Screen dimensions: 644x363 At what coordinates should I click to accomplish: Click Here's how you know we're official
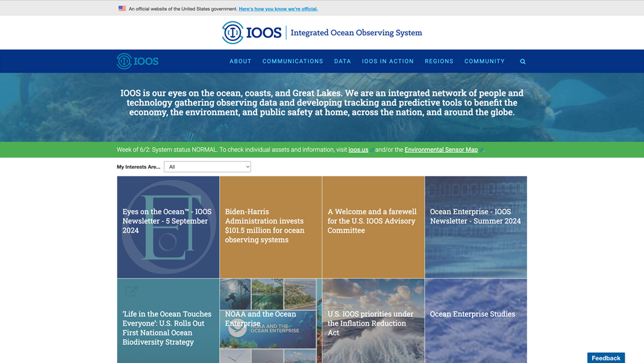click(x=278, y=9)
